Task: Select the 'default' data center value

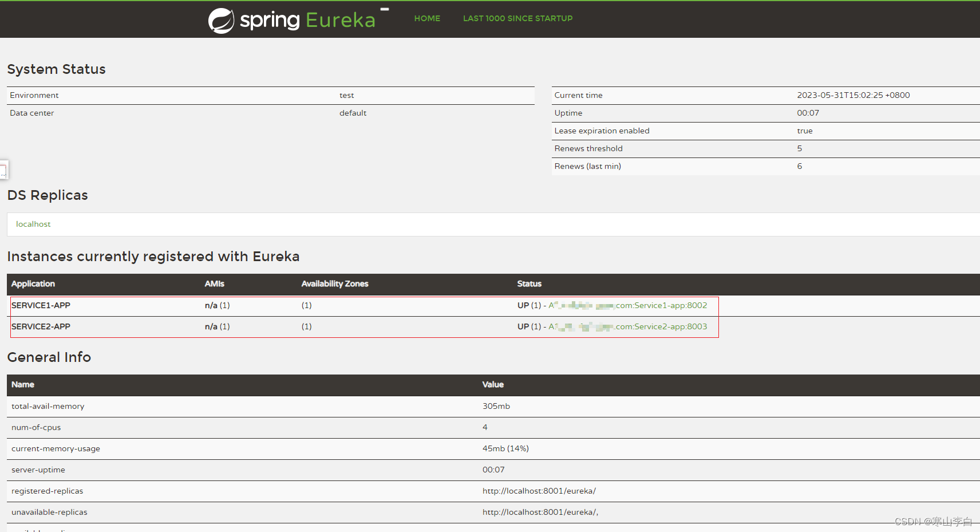Action: [x=353, y=113]
